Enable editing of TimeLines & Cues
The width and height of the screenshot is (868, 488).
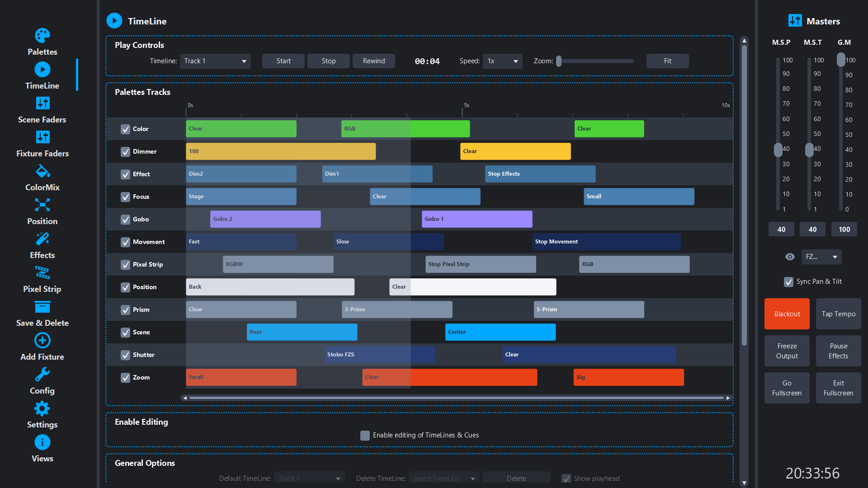365,436
